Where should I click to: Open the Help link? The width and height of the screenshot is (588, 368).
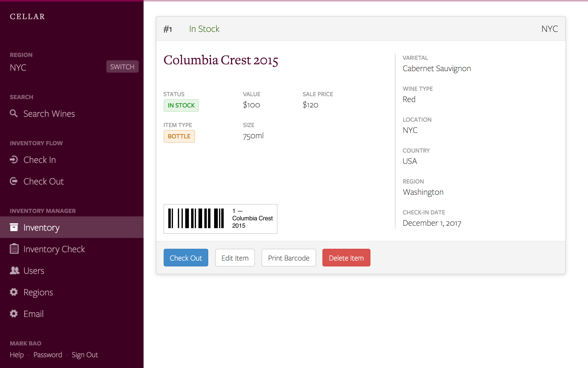[17, 355]
